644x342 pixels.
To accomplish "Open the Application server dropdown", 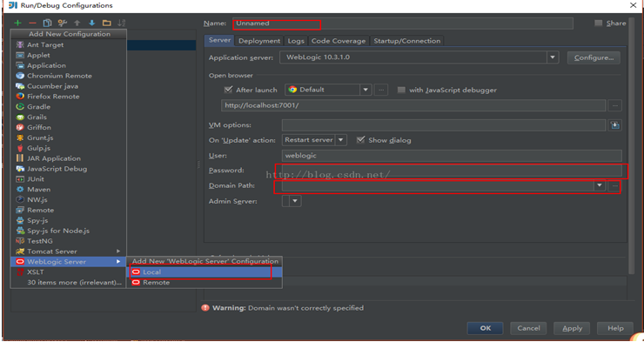I will point(553,57).
